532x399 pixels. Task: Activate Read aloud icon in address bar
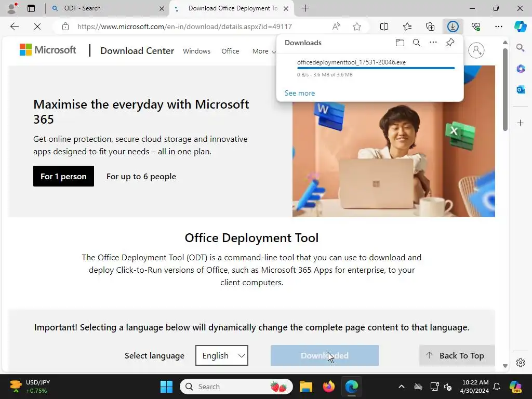[336, 26]
